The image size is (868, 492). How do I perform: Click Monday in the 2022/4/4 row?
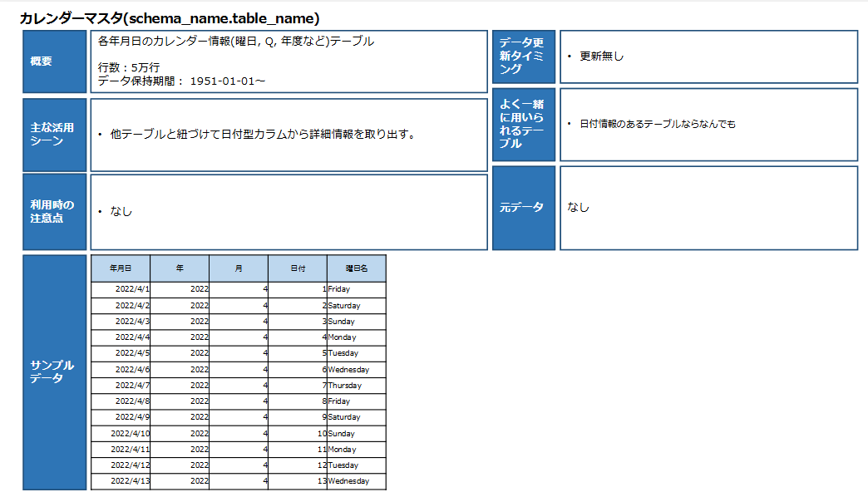point(357,337)
